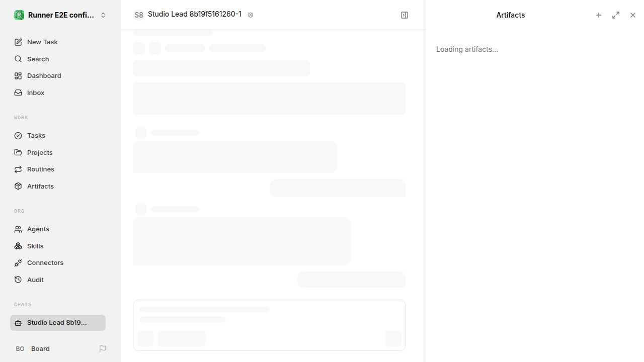Click the BO avatar initials

point(20,349)
